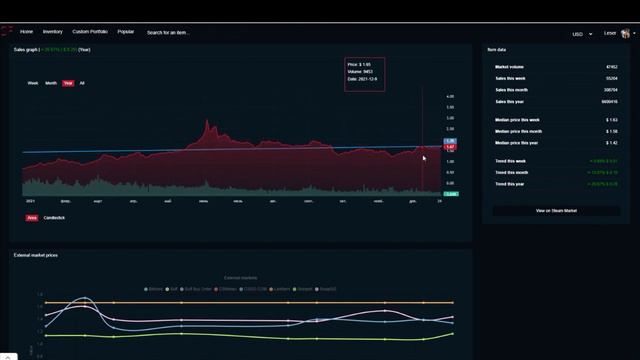Screen dimensions: 640x360
Task: Click the 'Sales this year' row label
Action: 509,102
